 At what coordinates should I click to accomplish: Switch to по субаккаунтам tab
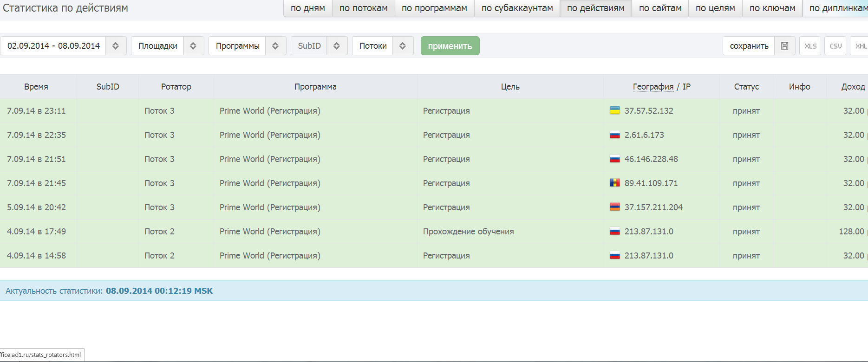(x=517, y=8)
